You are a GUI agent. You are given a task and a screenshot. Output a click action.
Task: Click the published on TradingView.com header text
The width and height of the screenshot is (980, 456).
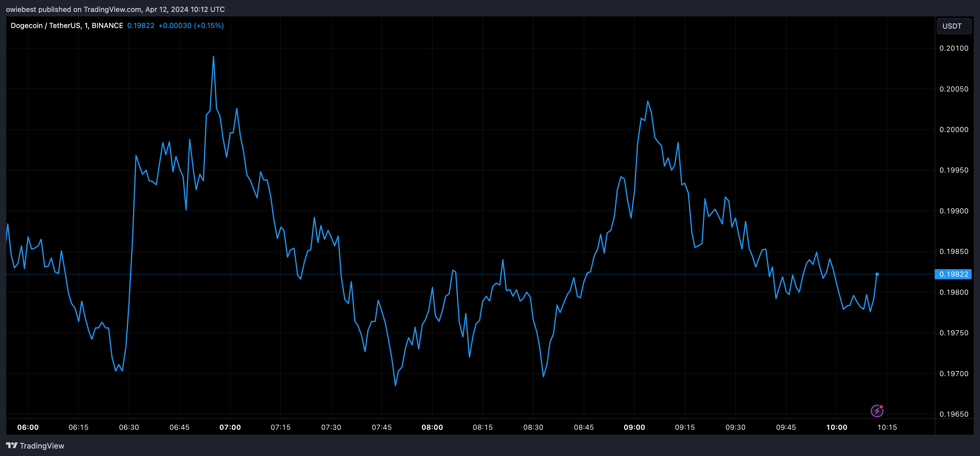(x=115, y=9)
